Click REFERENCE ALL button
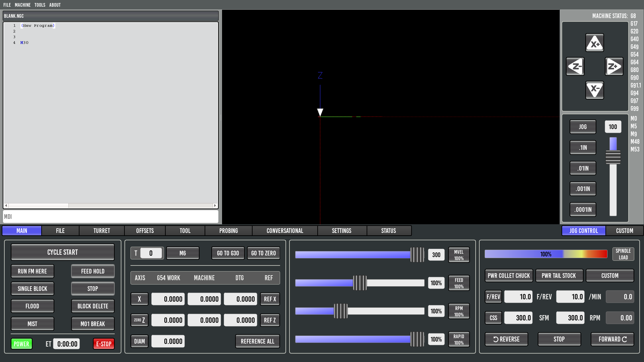 (258, 341)
